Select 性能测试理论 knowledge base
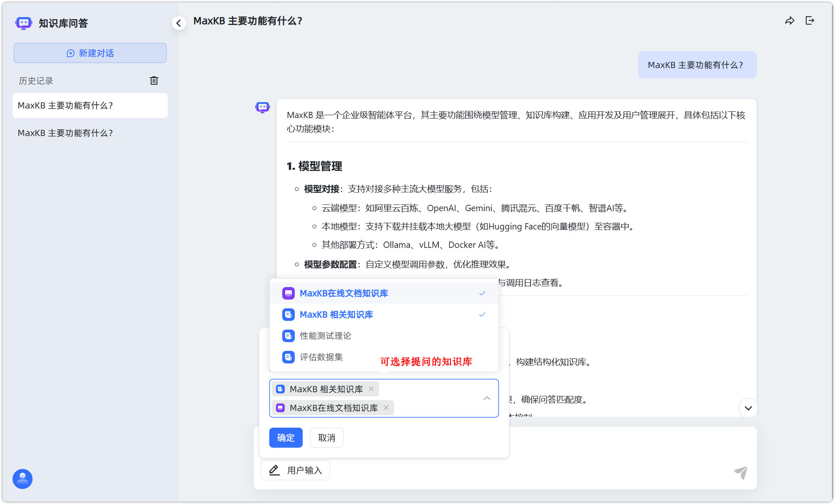 [x=325, y=336]
